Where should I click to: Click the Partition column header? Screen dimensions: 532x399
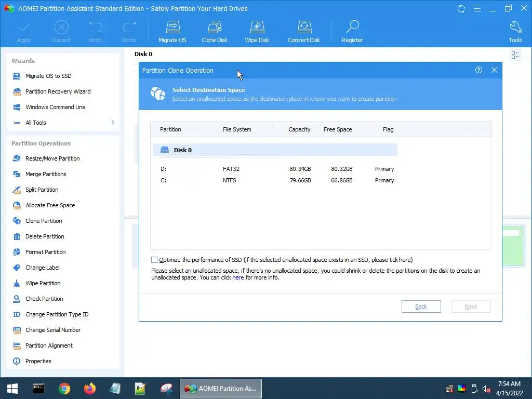pyautogui.click(x=170, y=129)
